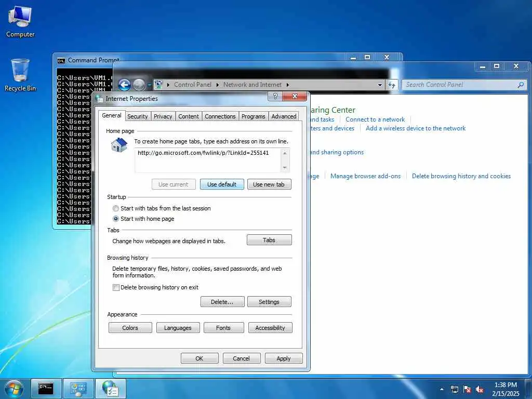Open browsing history Settings button
The width and height of the screenshot is (532, 399).
[x=269, y=302]
